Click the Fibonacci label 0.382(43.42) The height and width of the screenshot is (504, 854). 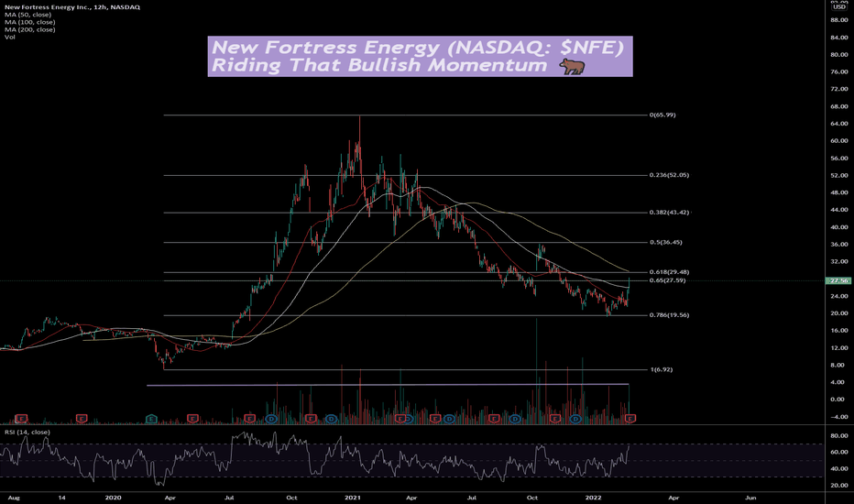coord(669,212)
